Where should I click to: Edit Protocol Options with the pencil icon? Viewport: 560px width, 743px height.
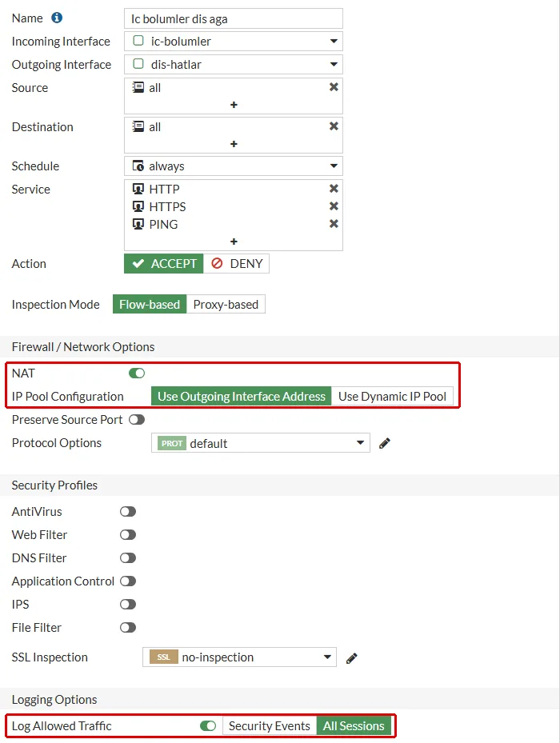point(385,443)
